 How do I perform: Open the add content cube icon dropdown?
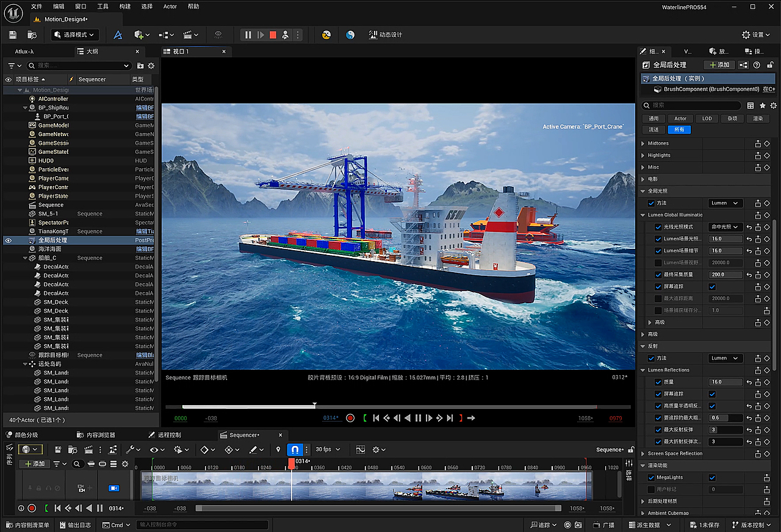pyautogui.click(x=142, y=35)
